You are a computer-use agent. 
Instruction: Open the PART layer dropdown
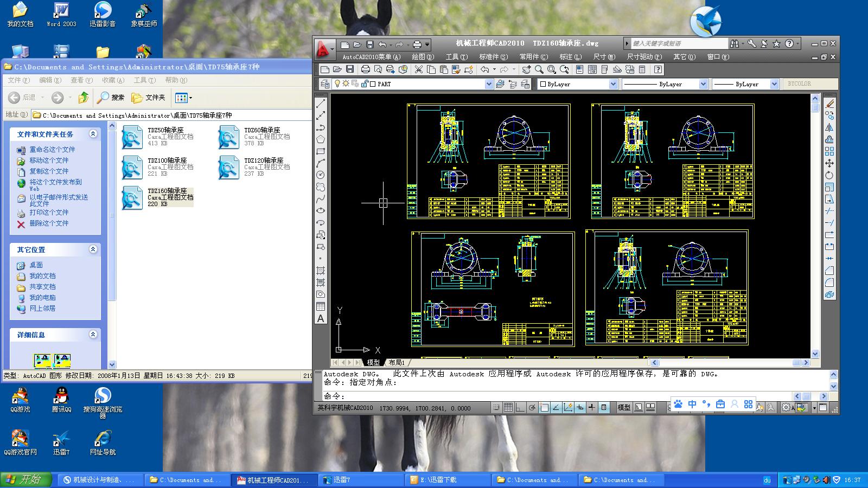pos(489,84)
